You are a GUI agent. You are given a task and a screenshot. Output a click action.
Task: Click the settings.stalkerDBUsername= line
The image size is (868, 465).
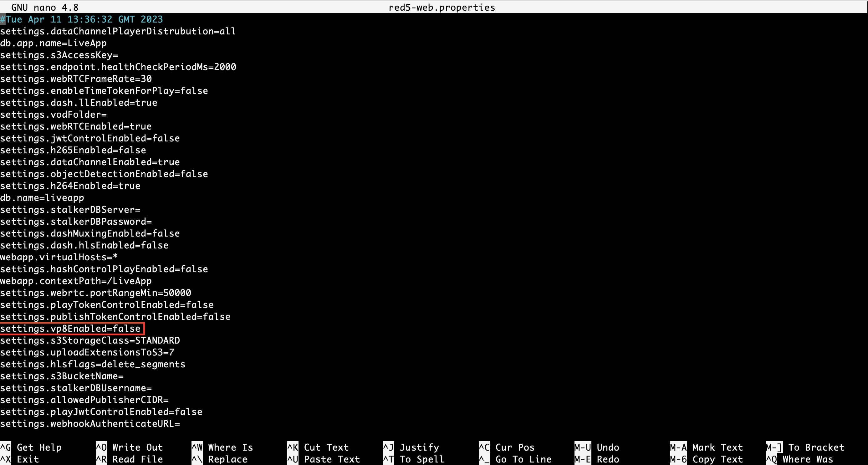(x=76, y=388)
